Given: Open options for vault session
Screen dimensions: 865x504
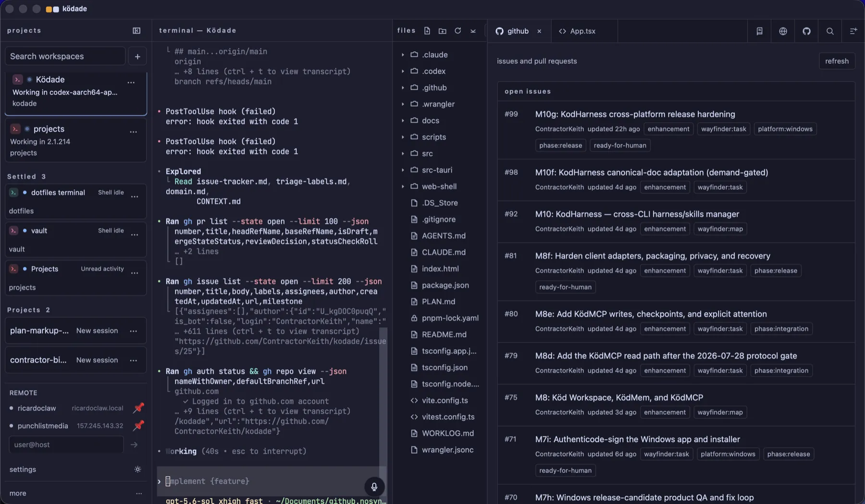Looking at the screenshot, I should pyautogui.click(x=135, y=235).
